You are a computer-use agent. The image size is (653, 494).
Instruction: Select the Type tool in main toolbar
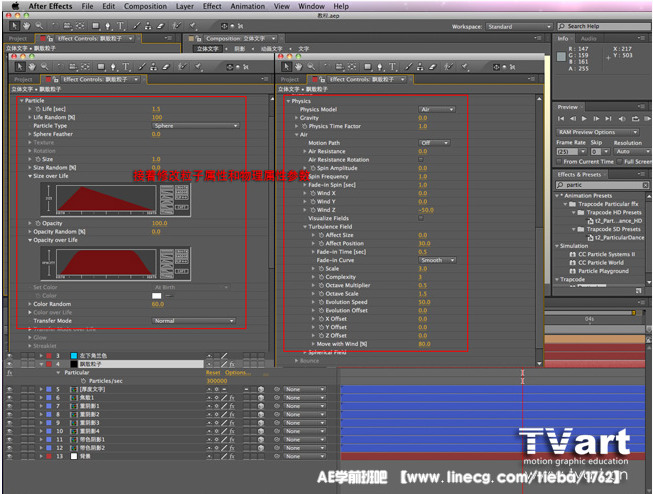point(120,26)
